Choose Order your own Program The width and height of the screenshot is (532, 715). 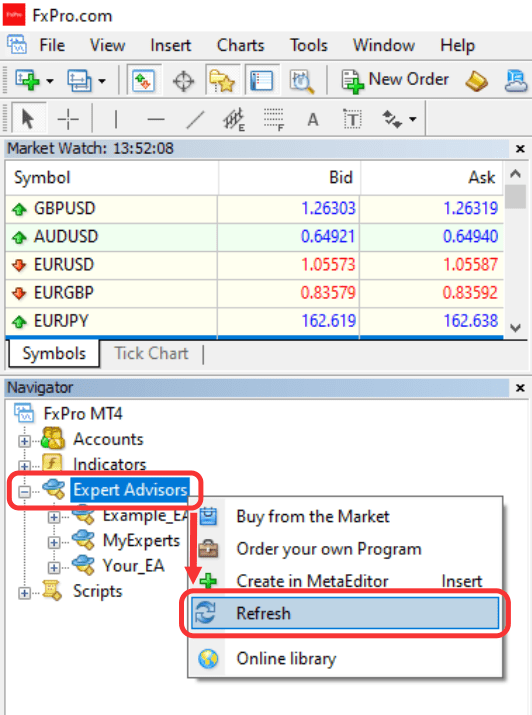click(345, 549)
